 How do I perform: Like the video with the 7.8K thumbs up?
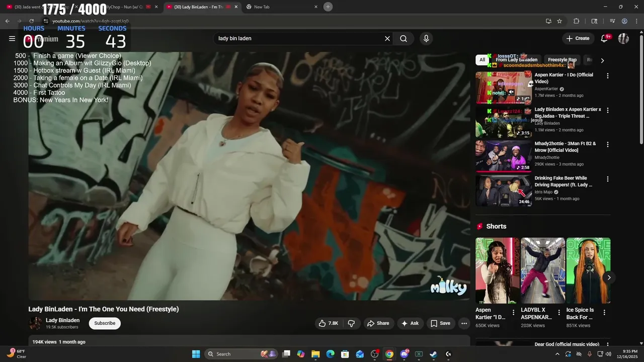pos(329,323)
